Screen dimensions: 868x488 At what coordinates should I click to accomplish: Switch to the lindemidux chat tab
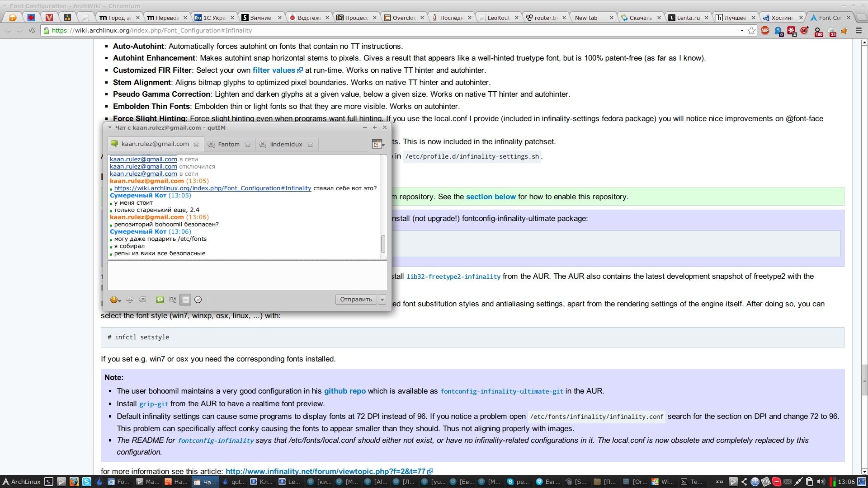pyautogui.click(x=286, y=144)
